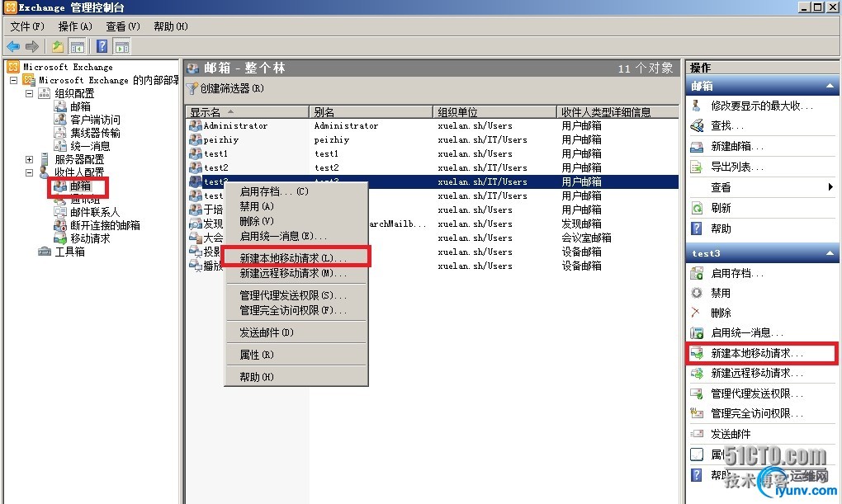Viewport: 842px width, 504px height.
Task: Open the 文件(F) menu
Action: click(x=27, y=26)
